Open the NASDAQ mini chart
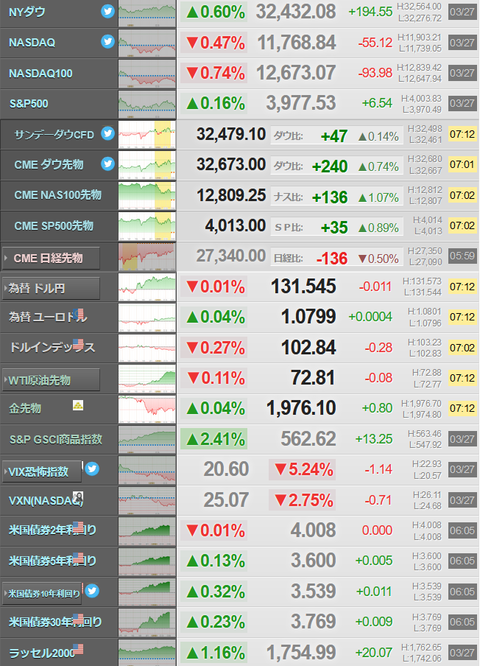Screen dimensions: 480x666 pyautogui.click(x=147, y=44)
